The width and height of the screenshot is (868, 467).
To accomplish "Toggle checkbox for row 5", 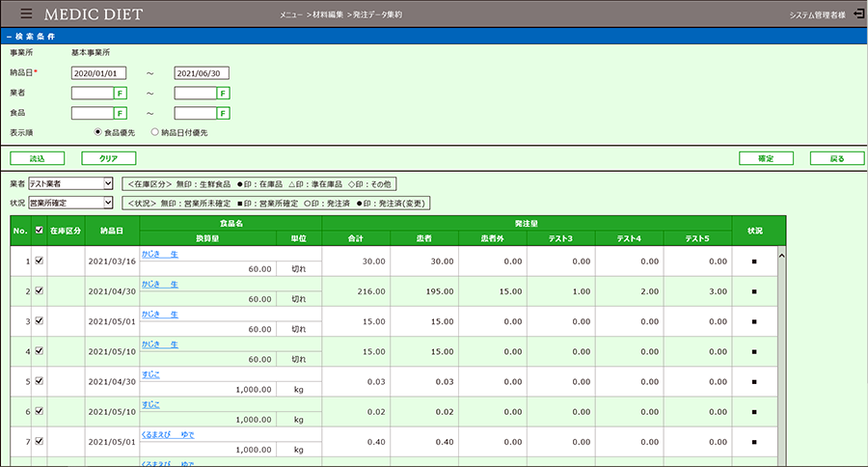I will pos(39,380).
